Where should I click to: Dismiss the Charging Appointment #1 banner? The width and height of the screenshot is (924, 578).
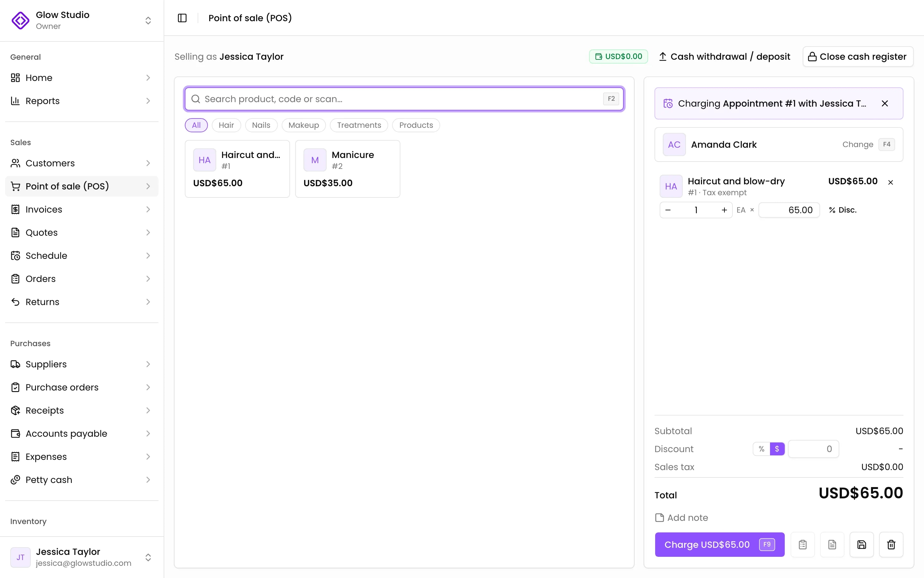coord(885,104)
